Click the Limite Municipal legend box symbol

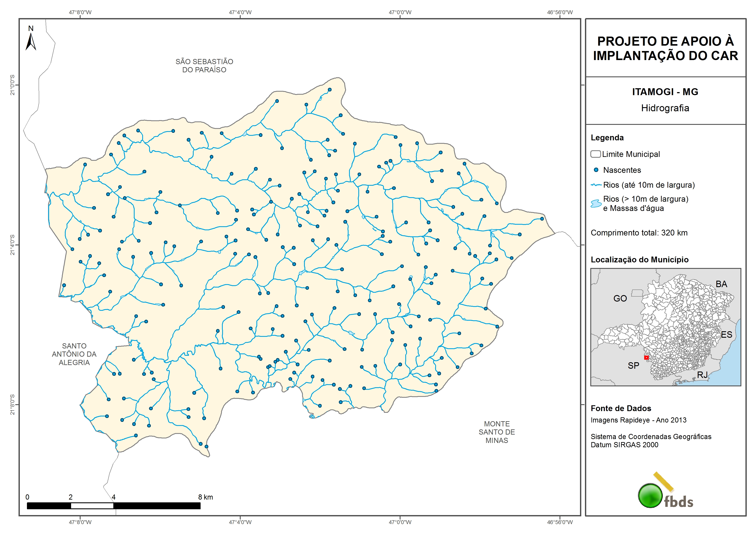point(595,154)
